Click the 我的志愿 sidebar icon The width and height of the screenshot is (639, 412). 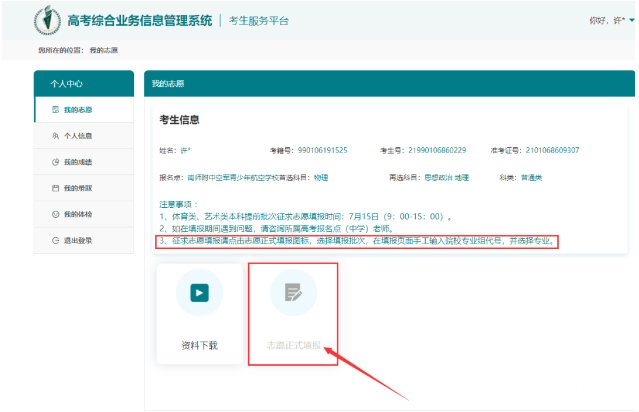[x=55, y=109]
